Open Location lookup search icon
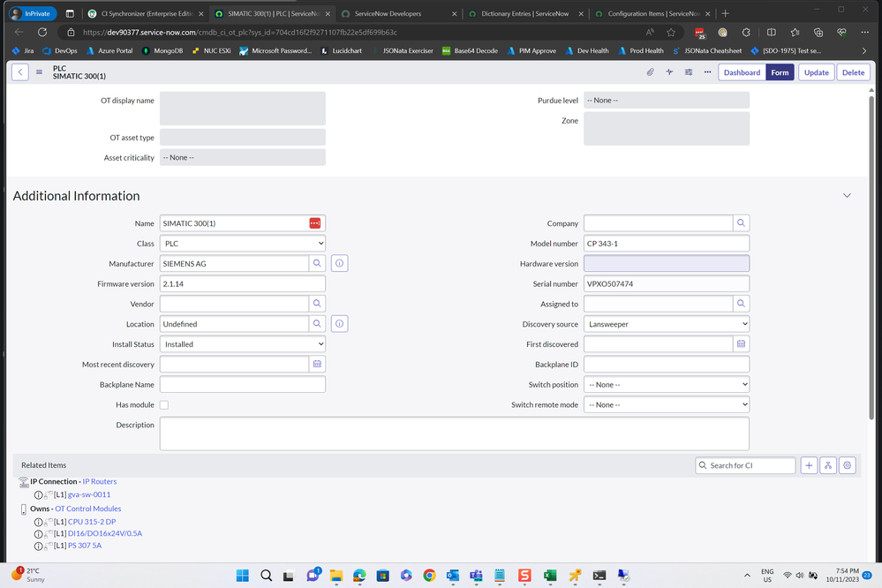Screen dimensions: 882x588 [317, 324]
